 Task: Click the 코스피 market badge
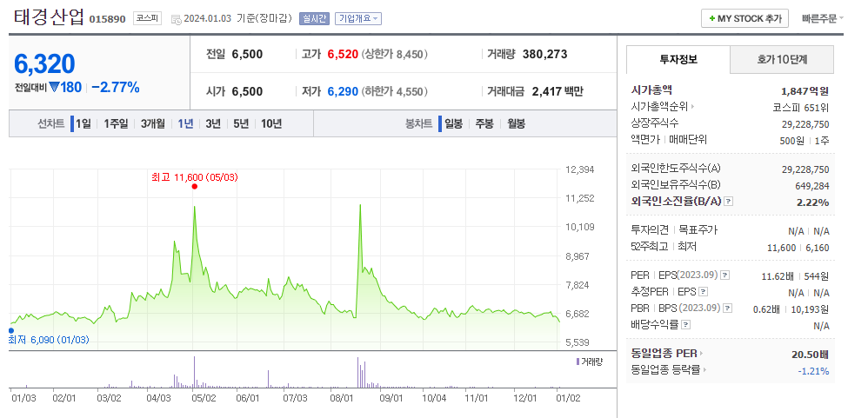coord(147,19)
